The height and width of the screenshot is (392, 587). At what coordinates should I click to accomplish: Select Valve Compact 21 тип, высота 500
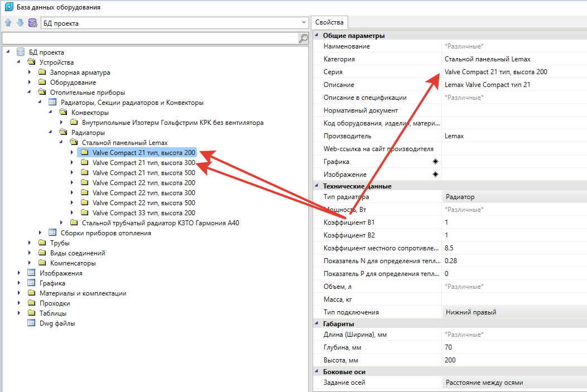(144, 173)
